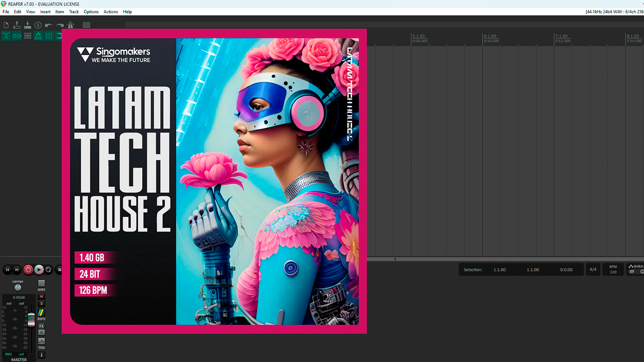Click the 4/4 time signature box
Viewport: 644px width, 362px height.
coord(593,270)
